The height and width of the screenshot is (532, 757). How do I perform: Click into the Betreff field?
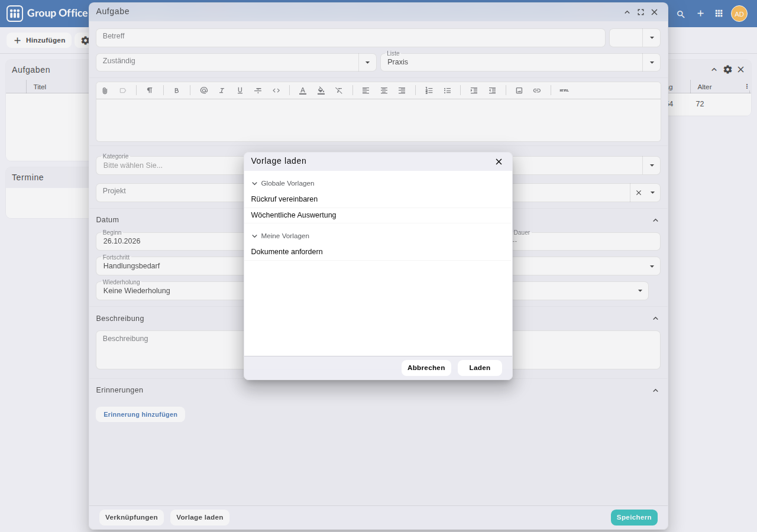tap(351, 38)
